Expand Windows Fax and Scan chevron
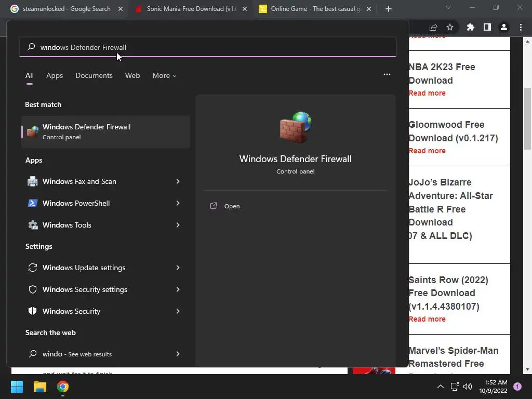The width and height of the screenshot is (532, 399). click(x=178, y=181)
